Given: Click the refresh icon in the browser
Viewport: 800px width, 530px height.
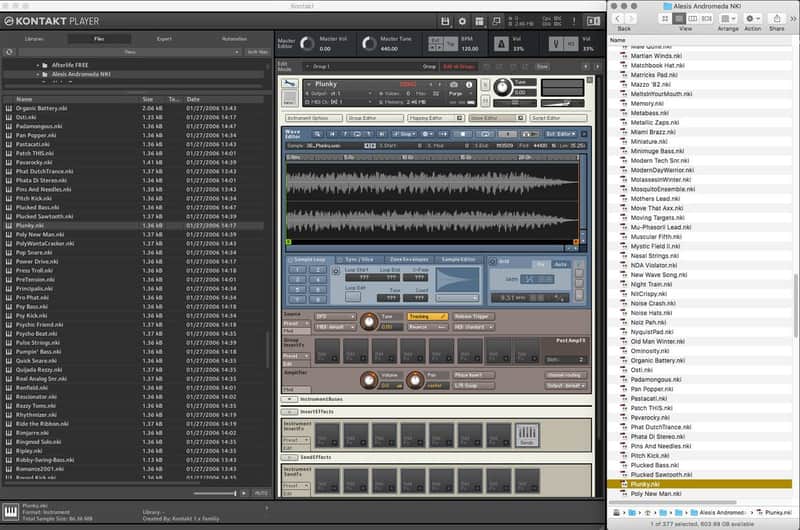Looking at the screenshot, I should click(9, 52).
